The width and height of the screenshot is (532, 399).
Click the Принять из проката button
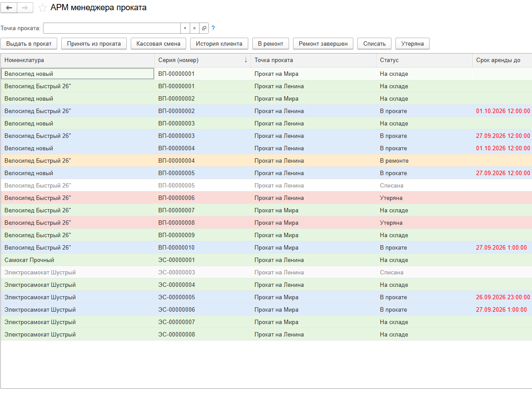coord(94,43)
